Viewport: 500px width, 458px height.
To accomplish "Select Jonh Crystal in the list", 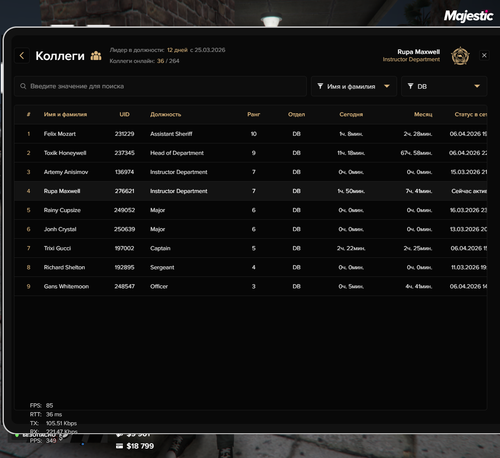I will 60,229.
